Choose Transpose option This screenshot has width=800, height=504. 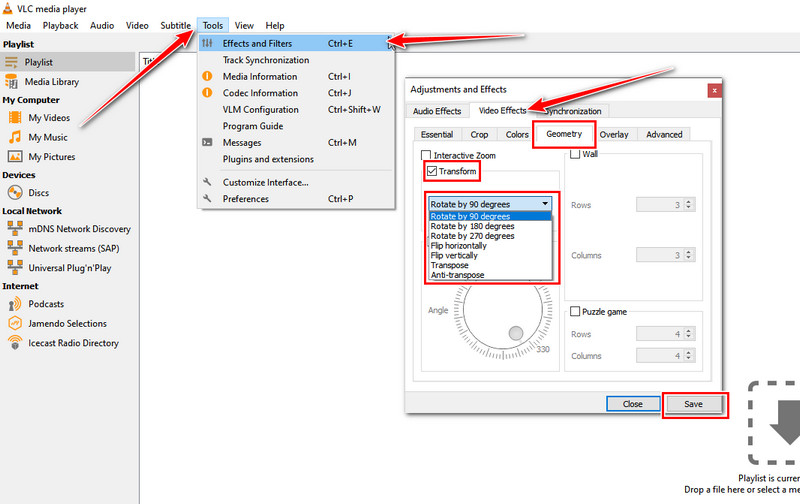[x=490, y=265]
